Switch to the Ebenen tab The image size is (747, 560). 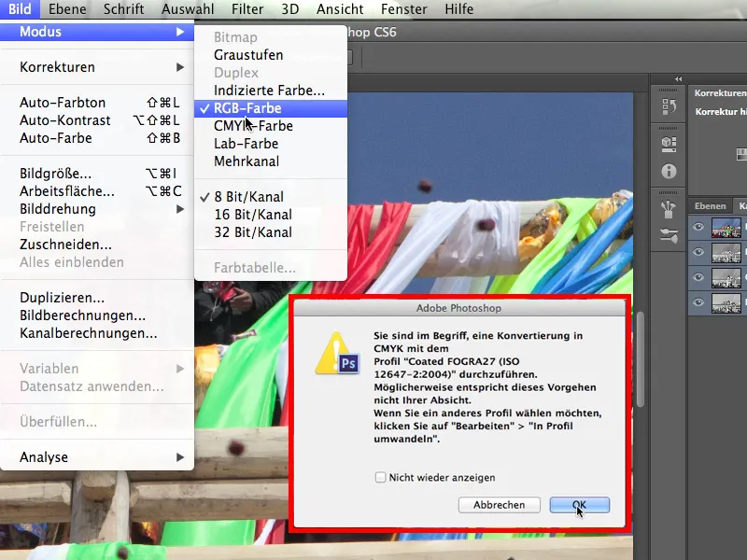click(x=710, y=205)
